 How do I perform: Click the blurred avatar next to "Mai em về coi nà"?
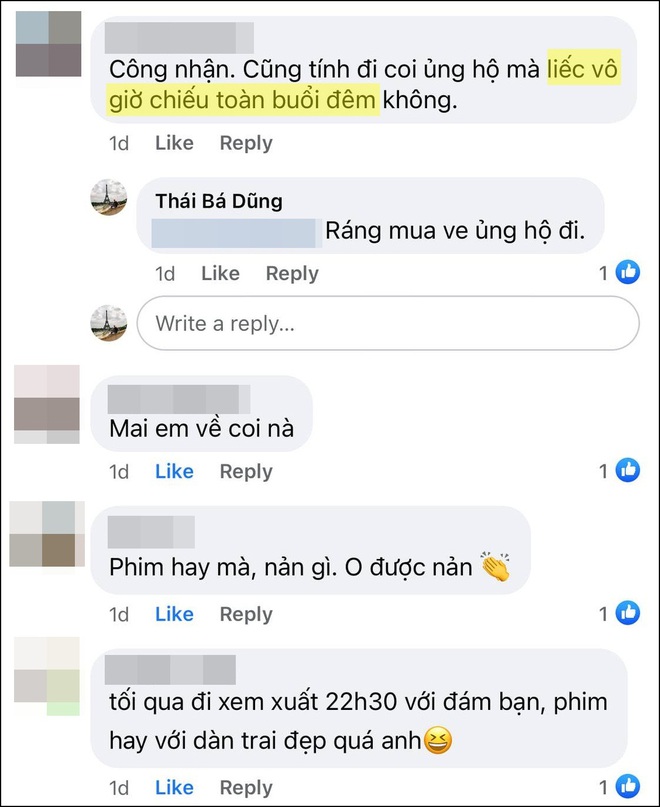pos(47,404)
